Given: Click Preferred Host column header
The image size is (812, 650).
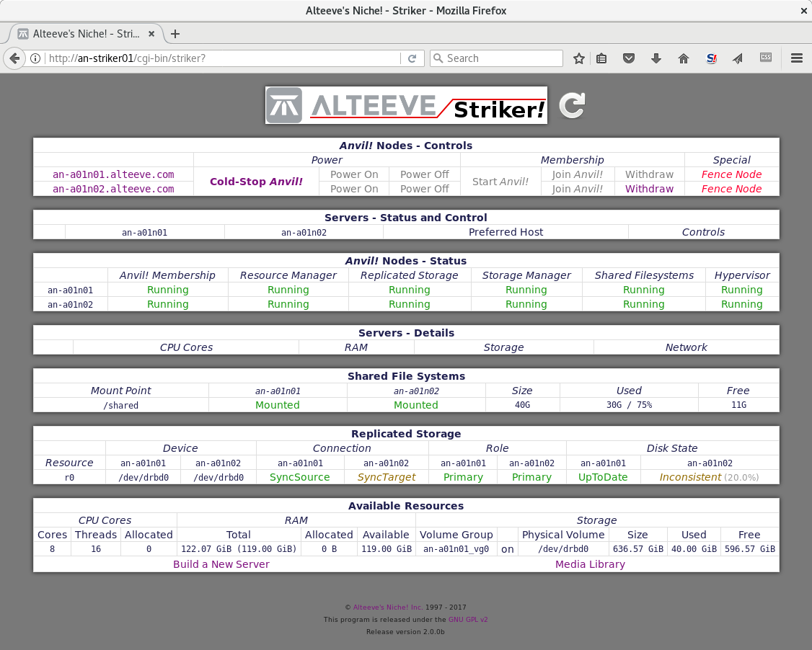Looking at the screenshot, I should pos(506,232).
